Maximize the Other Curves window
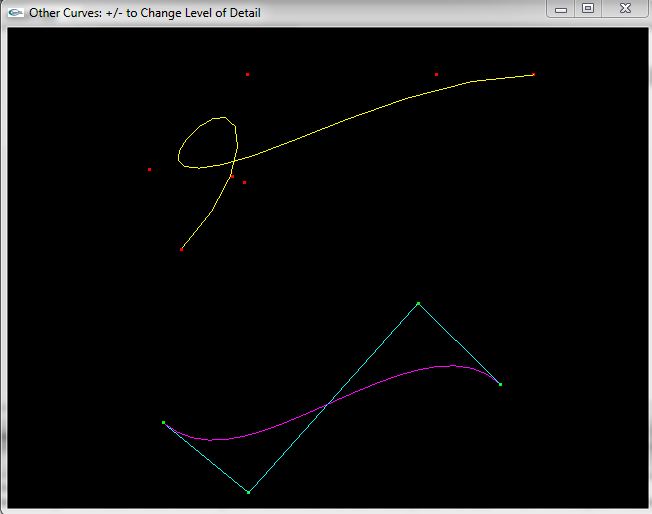Viewport: 652px width, 514px height. 588,9
